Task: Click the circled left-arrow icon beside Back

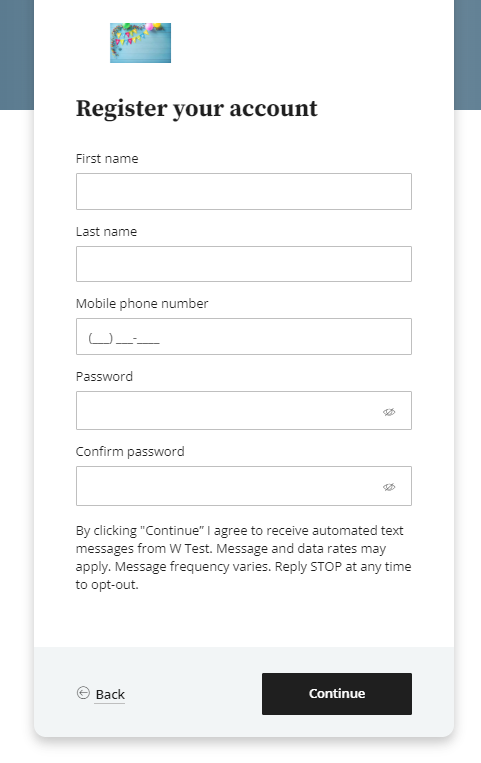Action: [83, 692]
